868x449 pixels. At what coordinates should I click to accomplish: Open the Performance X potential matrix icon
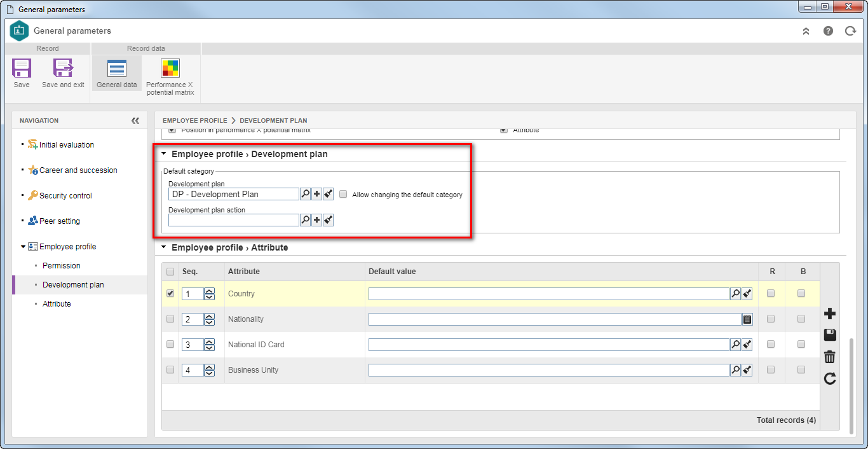(170, 68)
